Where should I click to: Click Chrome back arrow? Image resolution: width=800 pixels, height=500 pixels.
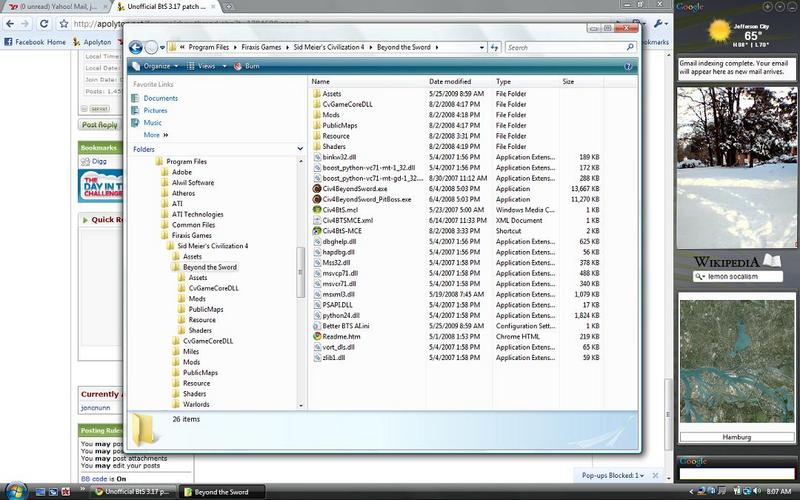click(x=10, y=24)
